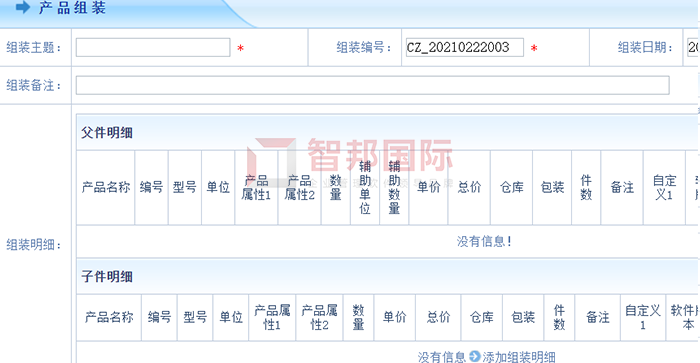The image size is (700, 363).
Task: Click 数量 column header in 父件明细 table
Action: [x=336, y=188]
